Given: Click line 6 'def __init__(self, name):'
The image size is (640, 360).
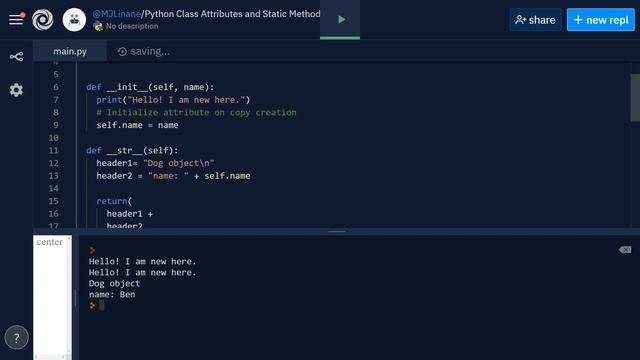Looking at the screenshot, I should tap(150, 87).
